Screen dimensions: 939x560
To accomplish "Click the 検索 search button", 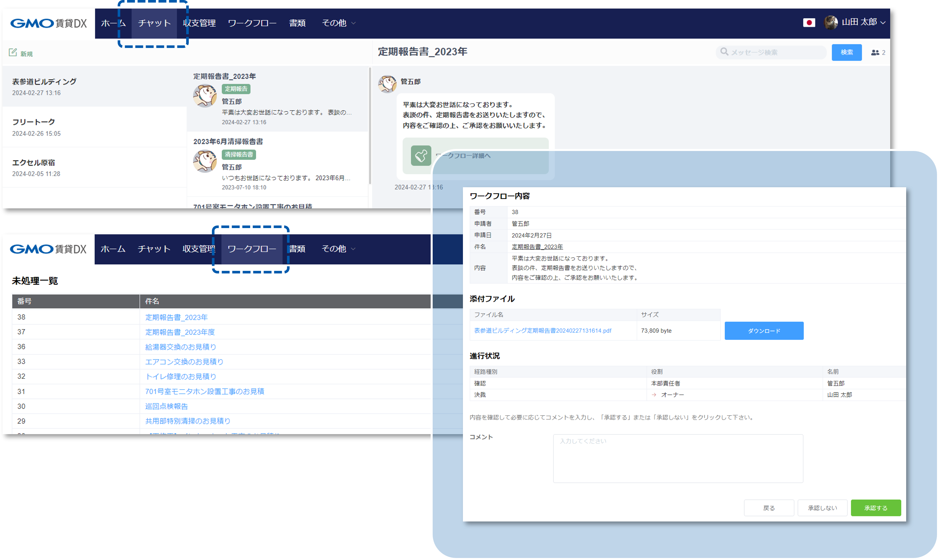I will [846, 53].
